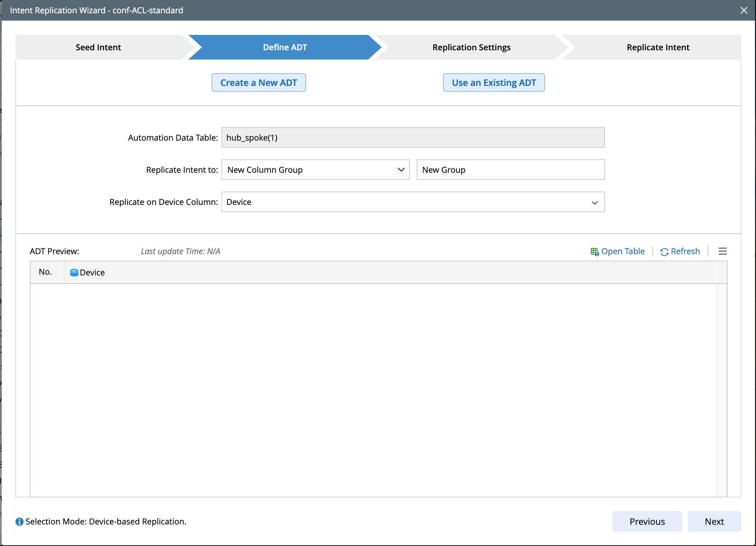Go back with the Previous button
756x546 pixels.
[647, 521]
